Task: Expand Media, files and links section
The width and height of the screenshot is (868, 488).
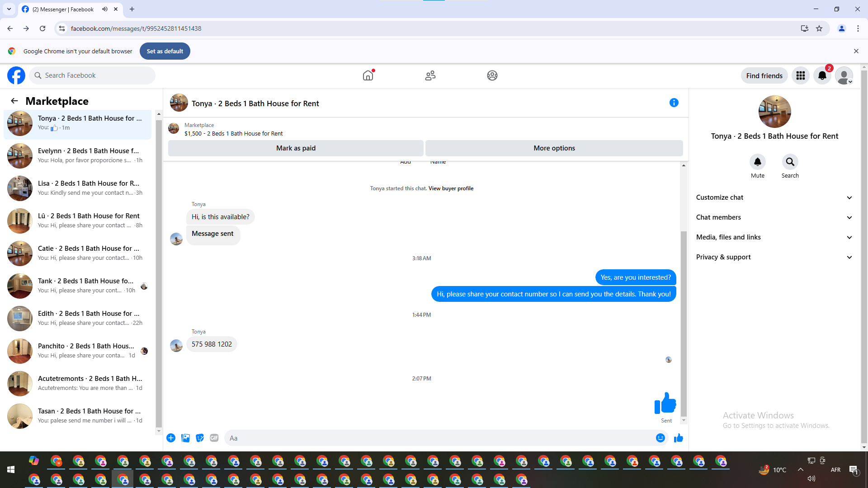Action: pos(775,237)
